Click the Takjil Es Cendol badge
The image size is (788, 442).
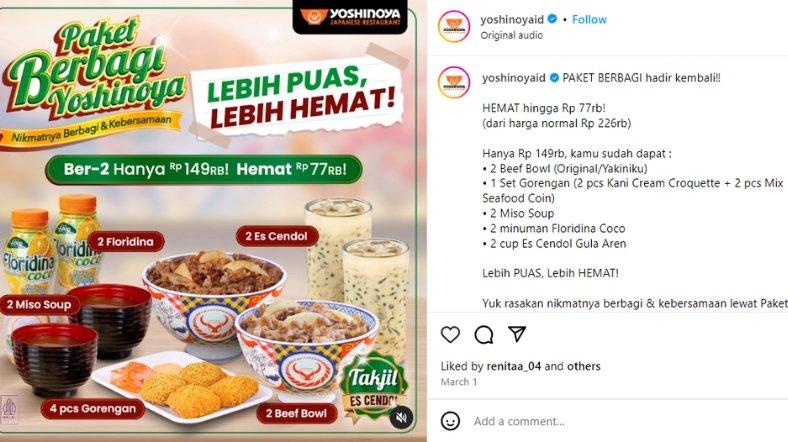[374, 387]
